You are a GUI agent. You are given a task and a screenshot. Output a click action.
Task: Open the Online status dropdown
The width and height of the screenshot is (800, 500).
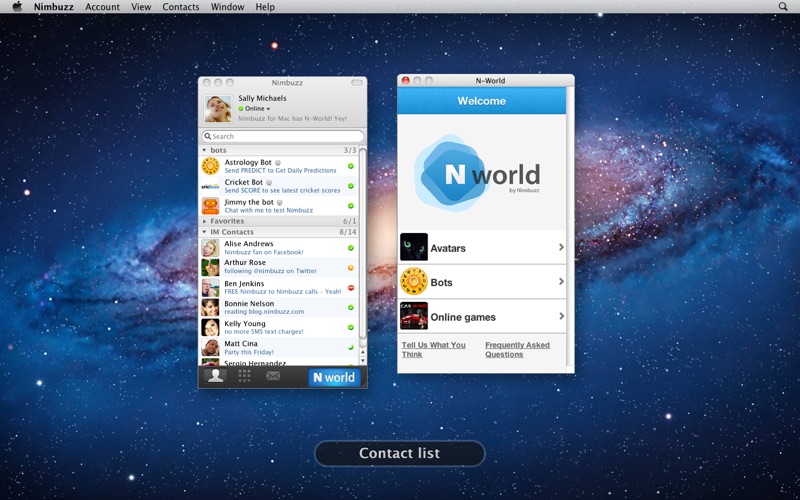254,109
